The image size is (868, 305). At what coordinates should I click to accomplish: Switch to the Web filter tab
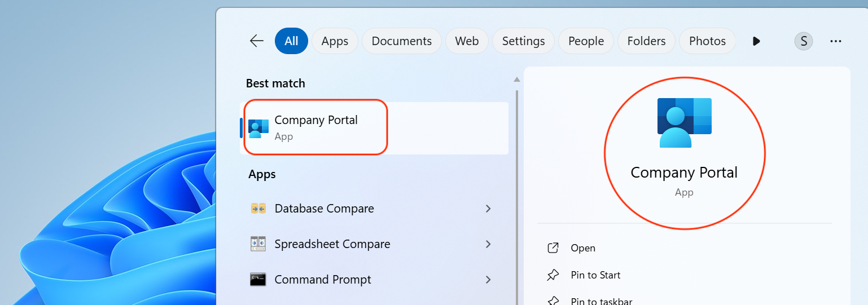(x=467, y=41)
